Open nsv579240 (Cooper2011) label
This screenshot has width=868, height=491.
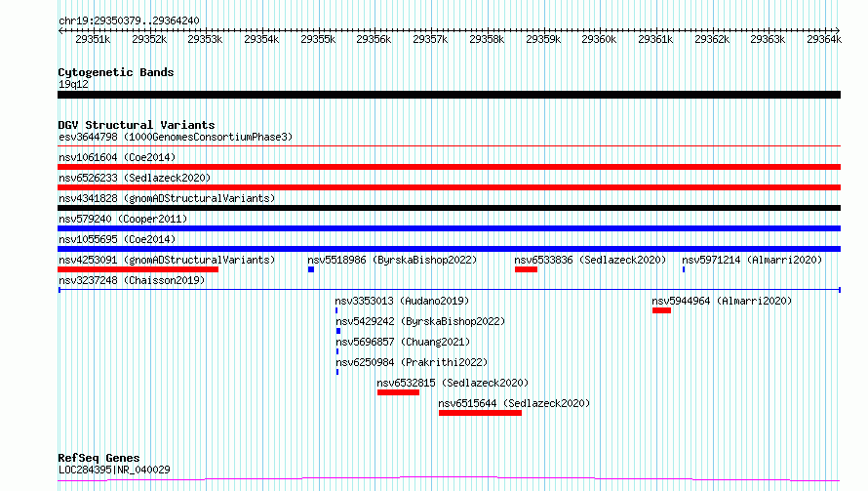point(123,219)
